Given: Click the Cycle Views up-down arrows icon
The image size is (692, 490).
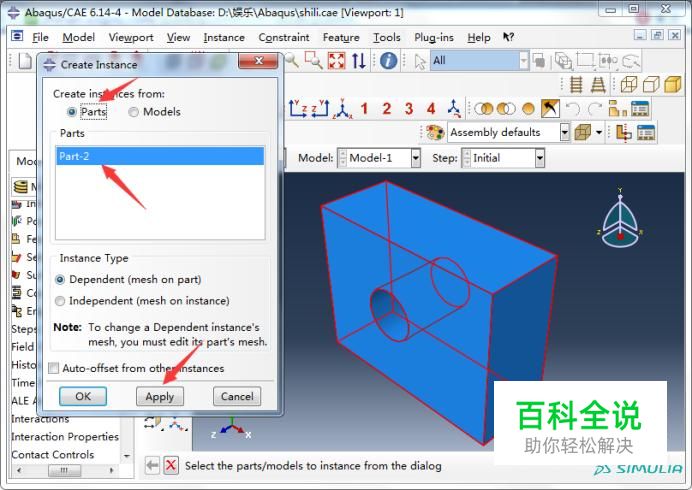Looking at the screenshot, I should [359, 60].
